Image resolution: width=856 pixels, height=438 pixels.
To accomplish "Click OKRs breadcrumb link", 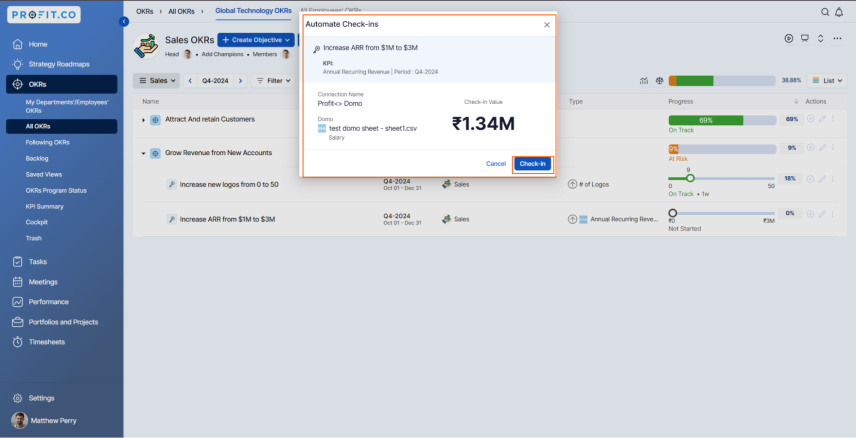I will coord(145,11).
